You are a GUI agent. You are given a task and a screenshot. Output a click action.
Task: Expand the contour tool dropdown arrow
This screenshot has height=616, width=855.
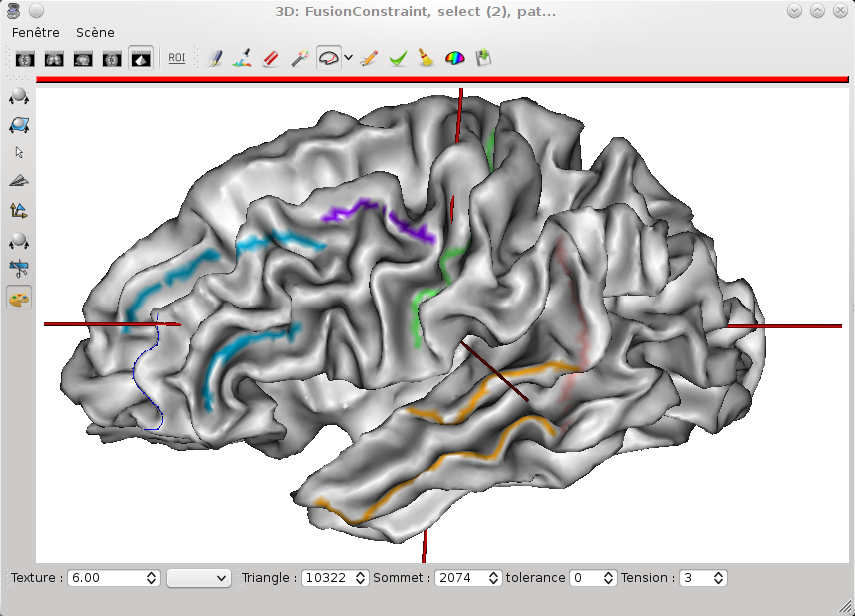pos(348,59)
